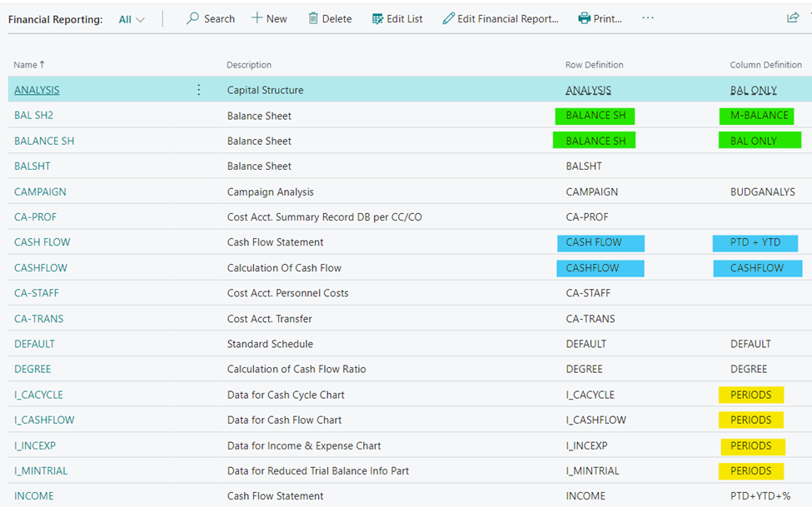Viewport: 812px width, 507px height.
Task: Click DEFAULT in the Column Definition column
Action: pyautogui.click(x=750, y=344)
